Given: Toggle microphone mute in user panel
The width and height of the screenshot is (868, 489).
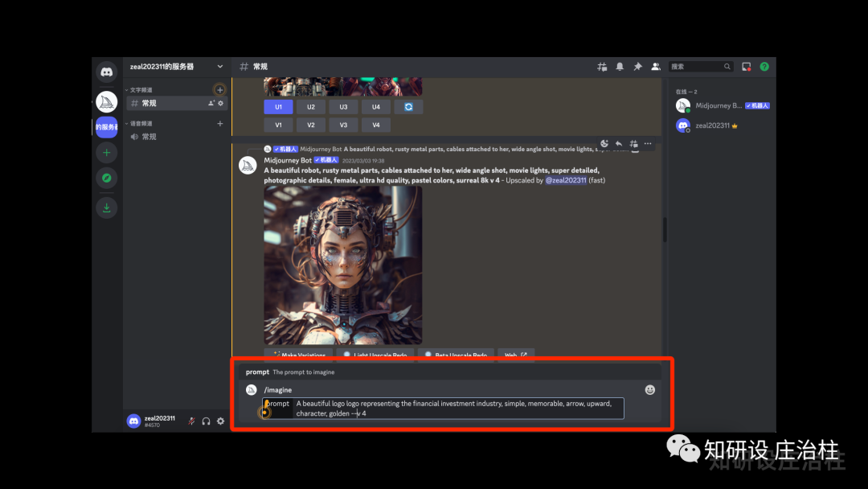Looking at the screenshot, I should click(x=191, y=421).
